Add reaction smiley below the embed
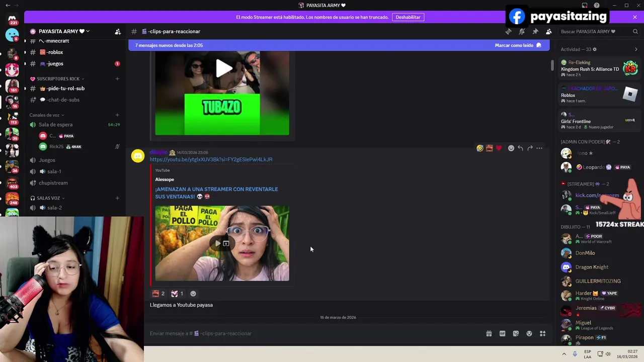The height and width of the screenshot is (362, 644). [193, 294]
